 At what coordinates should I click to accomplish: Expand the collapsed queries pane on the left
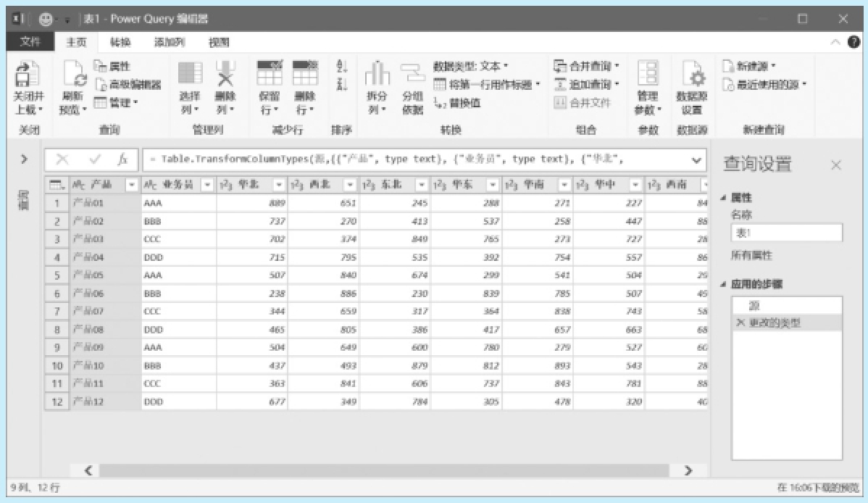[x=24, y=159]
